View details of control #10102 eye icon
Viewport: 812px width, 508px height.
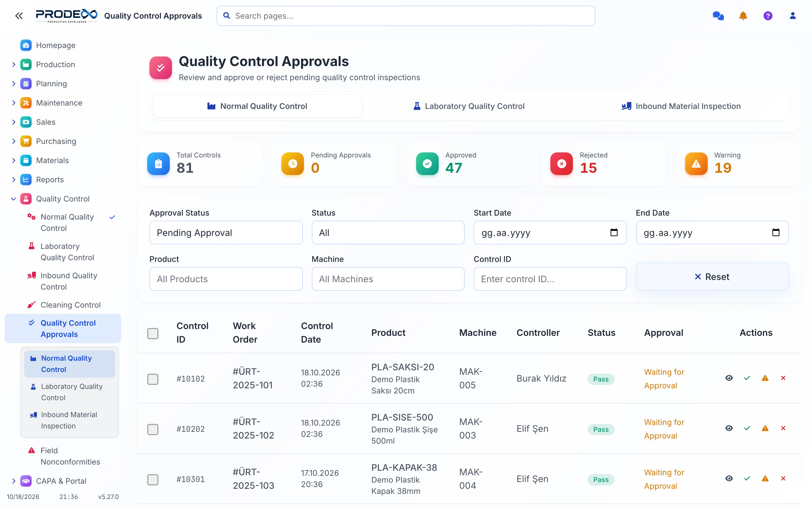[x=729, y=378]
